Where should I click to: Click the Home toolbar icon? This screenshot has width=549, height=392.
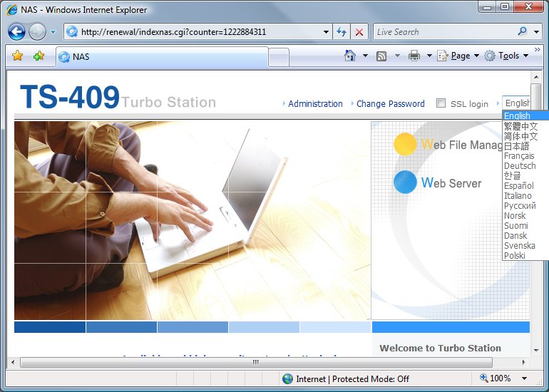pos(350,56)
